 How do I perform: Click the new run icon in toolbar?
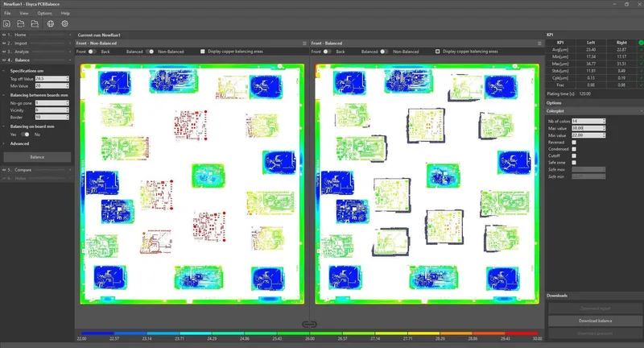point(6,24)
